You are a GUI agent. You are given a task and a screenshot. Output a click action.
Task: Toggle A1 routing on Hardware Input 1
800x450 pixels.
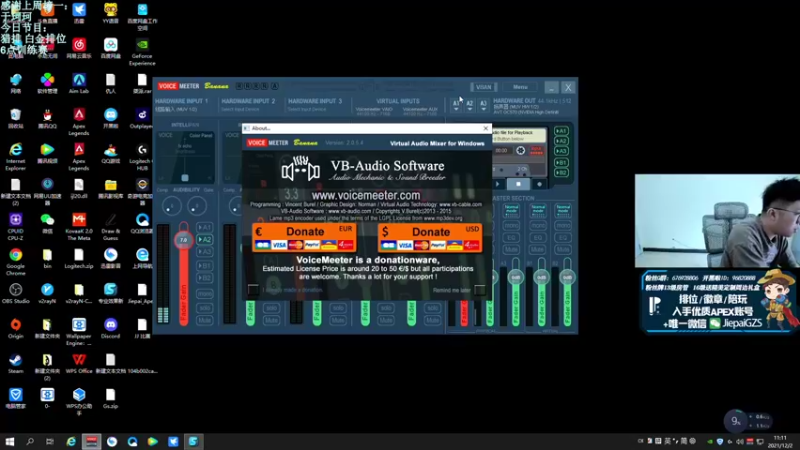[205, 227]
